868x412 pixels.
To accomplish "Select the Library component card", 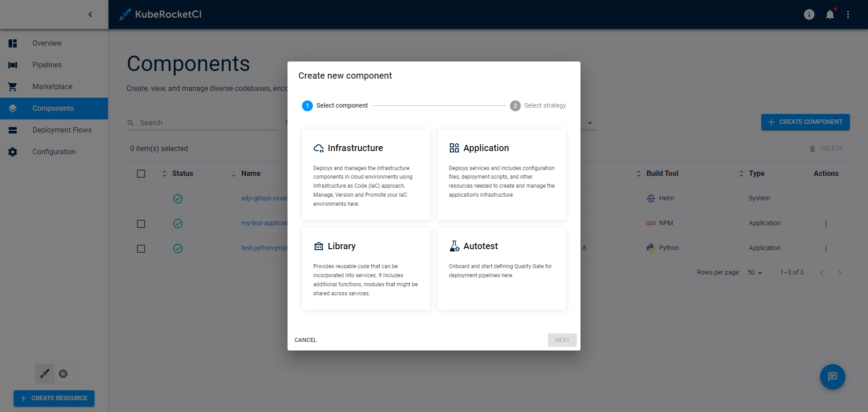I will 366,269.
